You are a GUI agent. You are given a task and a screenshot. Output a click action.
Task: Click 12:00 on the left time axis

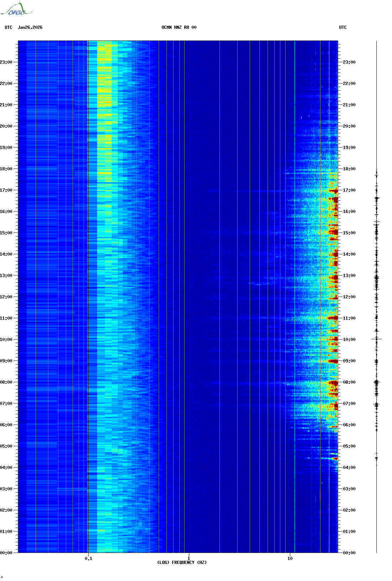(x=6, y=297)
